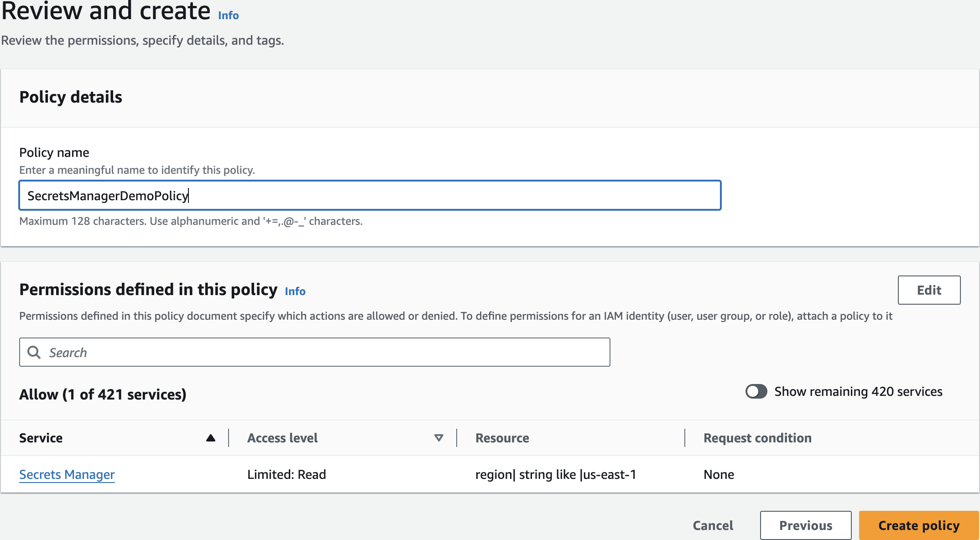Open Info link beside Permissions defined heading

click(295, 291)
